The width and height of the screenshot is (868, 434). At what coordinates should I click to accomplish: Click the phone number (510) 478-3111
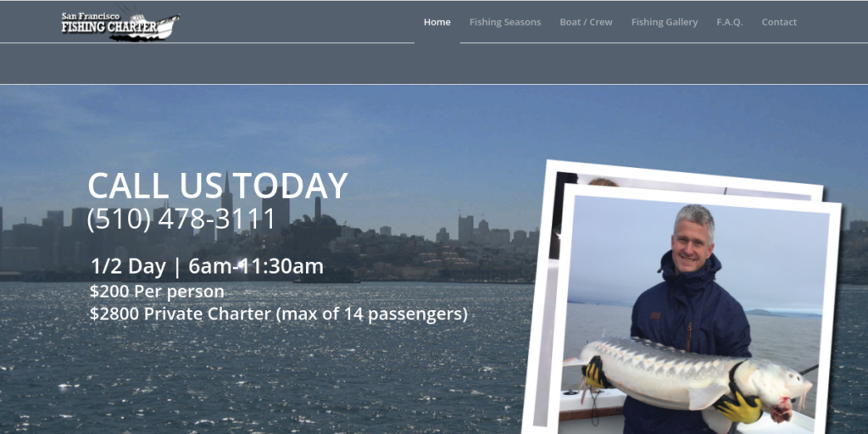[181, 219]
